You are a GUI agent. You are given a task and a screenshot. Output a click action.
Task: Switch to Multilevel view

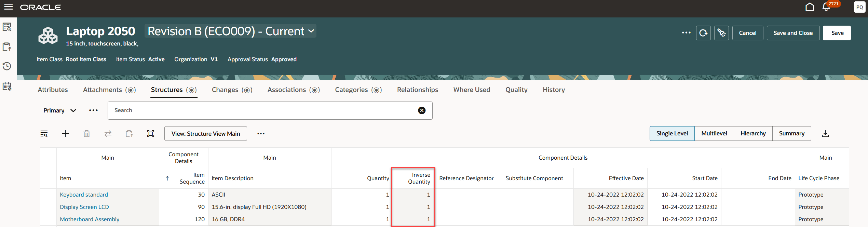point(714,133)
